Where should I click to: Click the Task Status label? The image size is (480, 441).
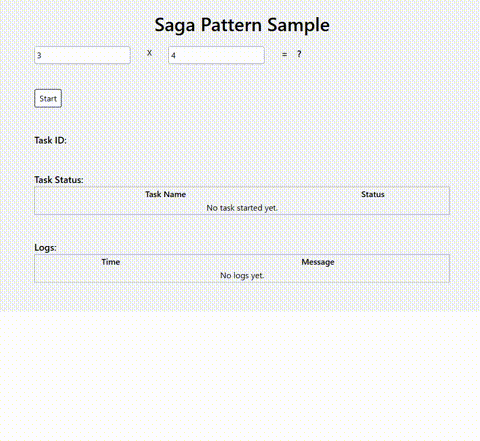59,180
